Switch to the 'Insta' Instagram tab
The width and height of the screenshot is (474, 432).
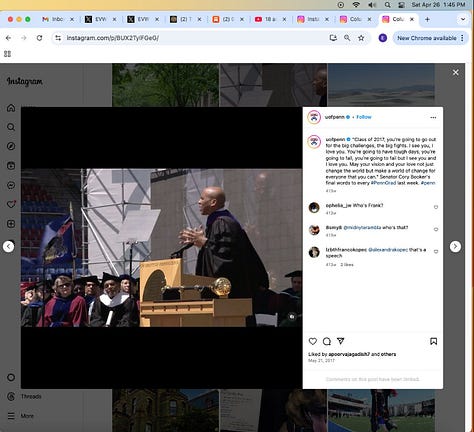click(x=313, y=19)
